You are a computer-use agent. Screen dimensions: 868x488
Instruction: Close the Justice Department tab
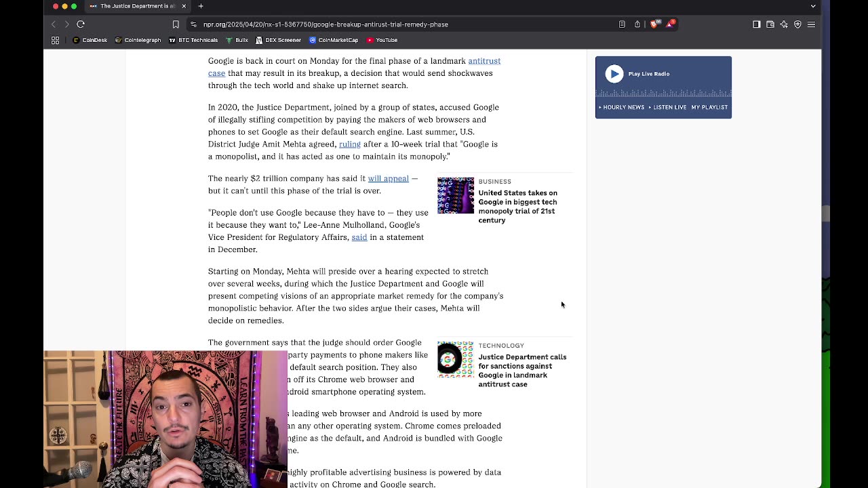183,6
